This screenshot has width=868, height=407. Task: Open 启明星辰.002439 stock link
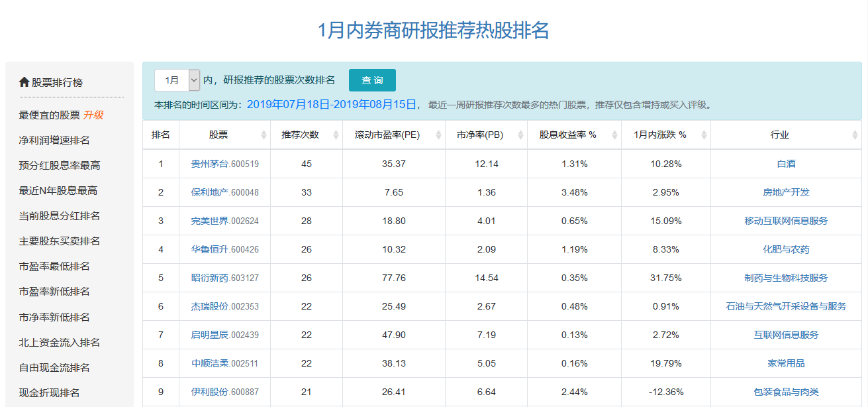tap(225, 335)
